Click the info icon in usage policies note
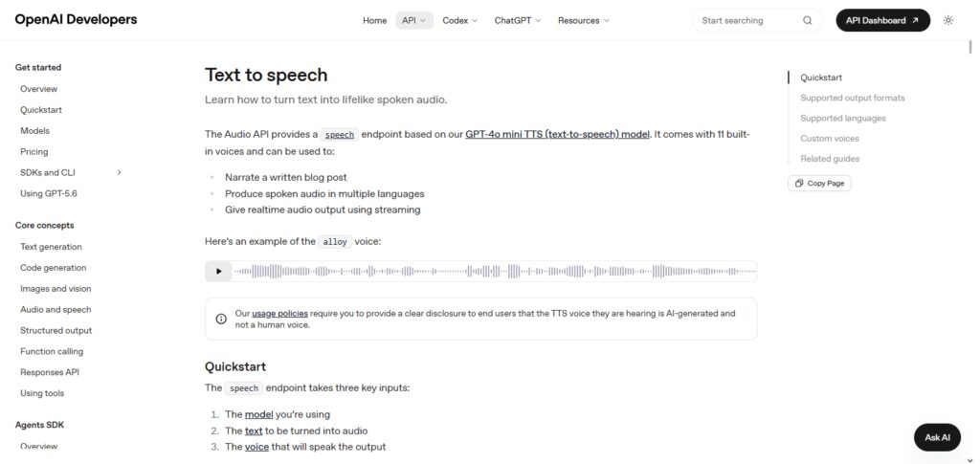980x464 pixels. click(x=221, y=320)
